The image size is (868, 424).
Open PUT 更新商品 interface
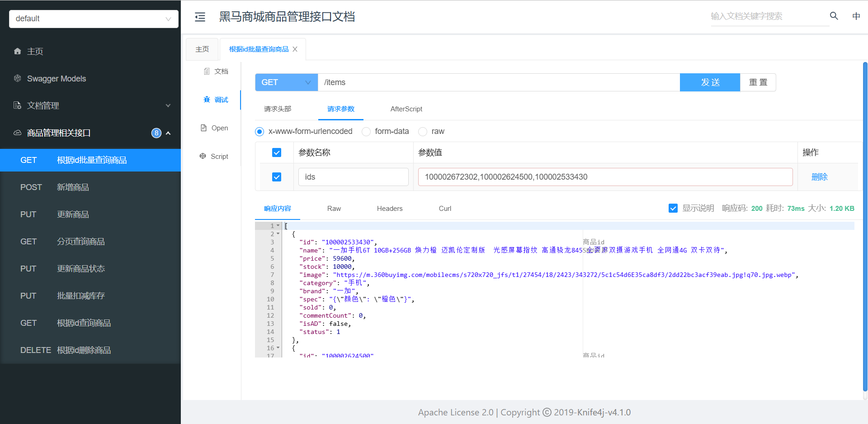pyautogui.click(x=90, y=214)
